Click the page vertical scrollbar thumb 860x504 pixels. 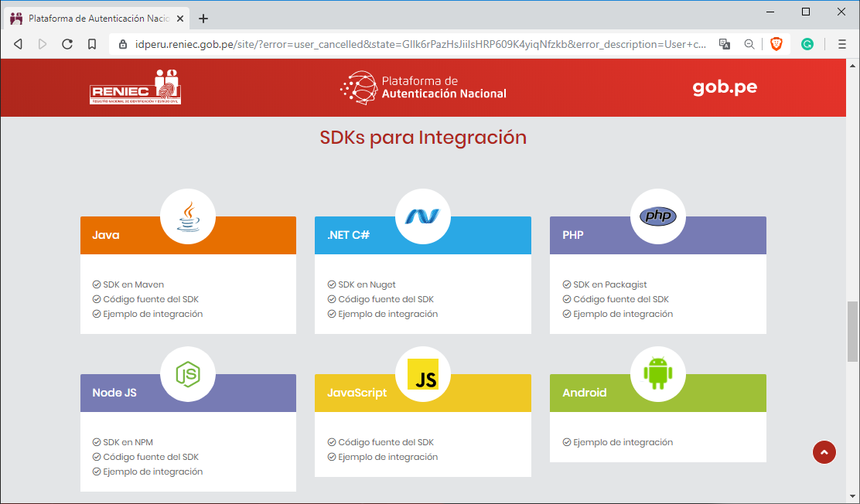pos(852,332)
